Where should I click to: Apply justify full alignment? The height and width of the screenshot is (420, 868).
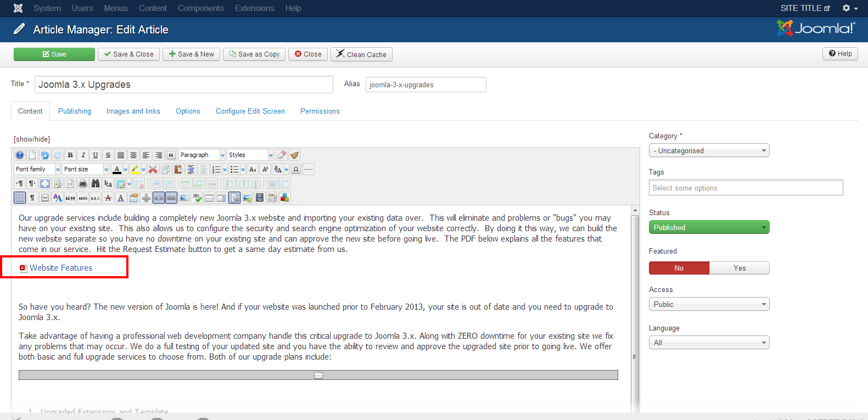coord(121,155)
